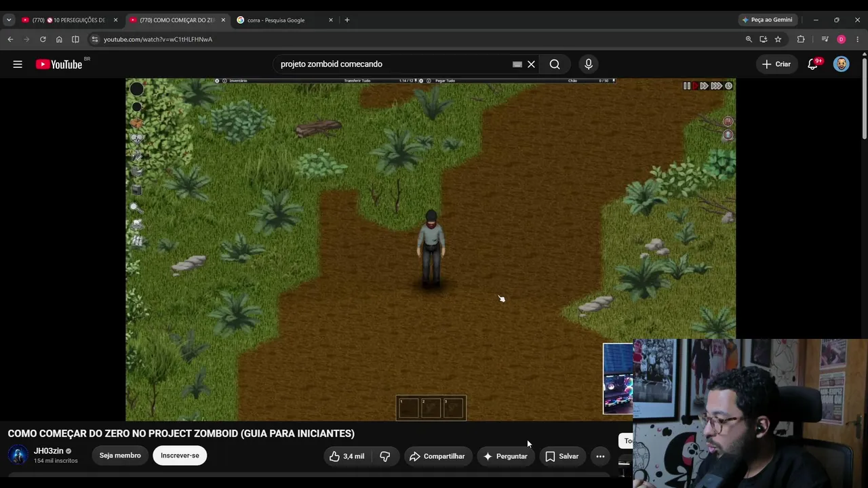868x488 pixels.
Task: Open the page zoom magnifier in address bar
Action: (x=749, y=39)
